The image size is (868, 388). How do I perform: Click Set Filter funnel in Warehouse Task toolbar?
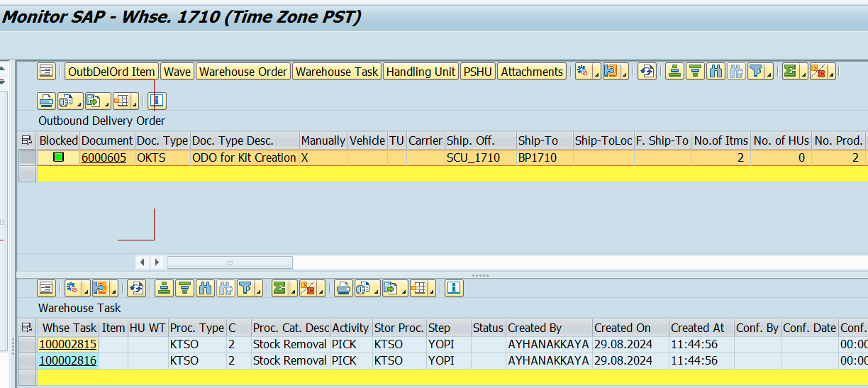pos(245,288)
